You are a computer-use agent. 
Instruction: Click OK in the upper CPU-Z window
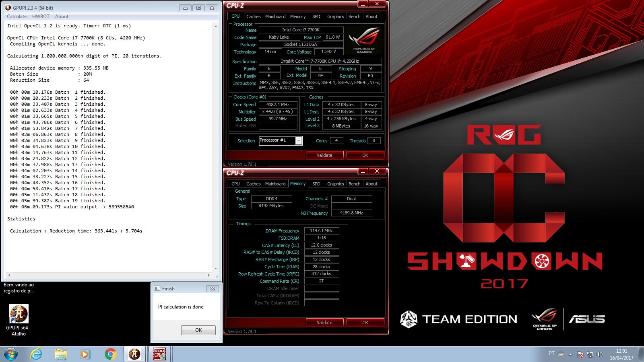(365, 155)
